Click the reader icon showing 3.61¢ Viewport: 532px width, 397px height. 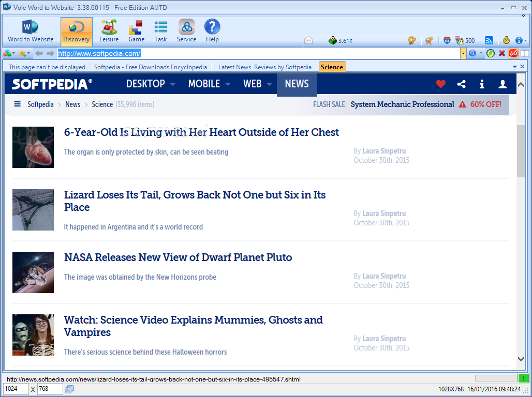pyautogui.click(x=341, y=41)
